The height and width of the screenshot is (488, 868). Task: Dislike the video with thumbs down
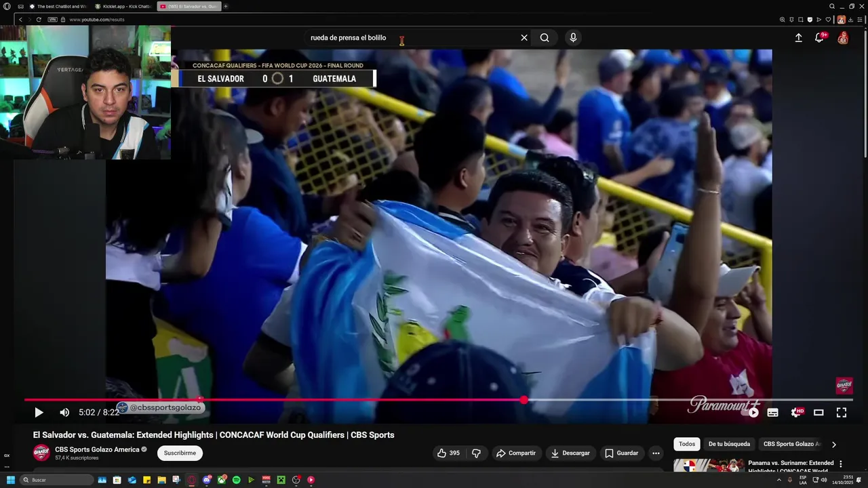pyautogui.click(x=476, y=453)
